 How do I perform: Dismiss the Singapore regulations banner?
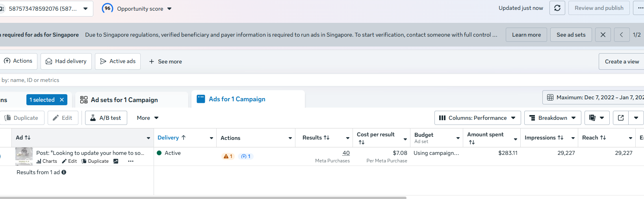[603, 35]
